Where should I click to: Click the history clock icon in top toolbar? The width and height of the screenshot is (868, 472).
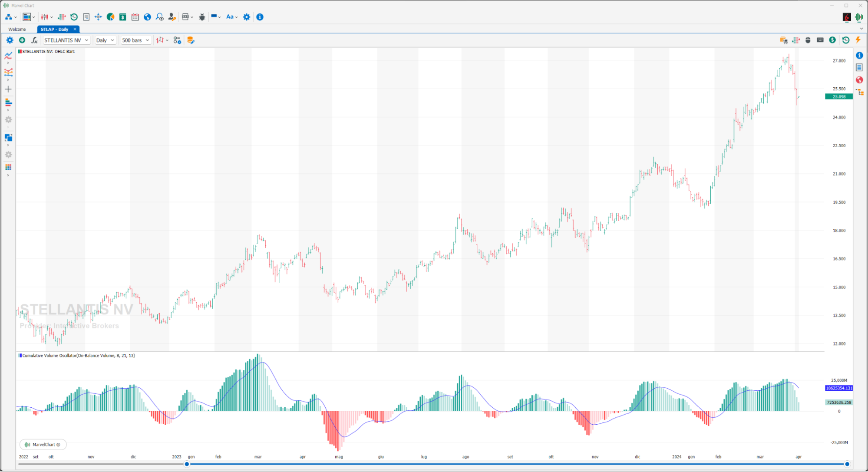[x=74, y=17]
